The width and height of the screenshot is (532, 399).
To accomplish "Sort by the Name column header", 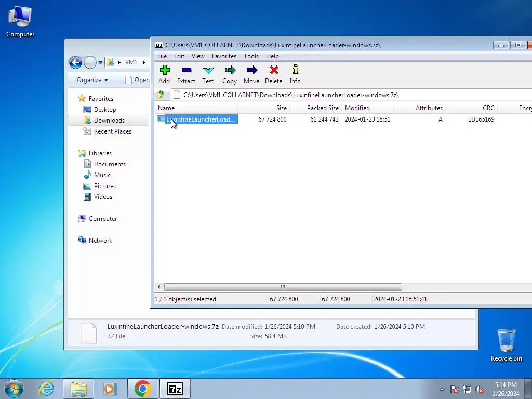I will 196,108.
